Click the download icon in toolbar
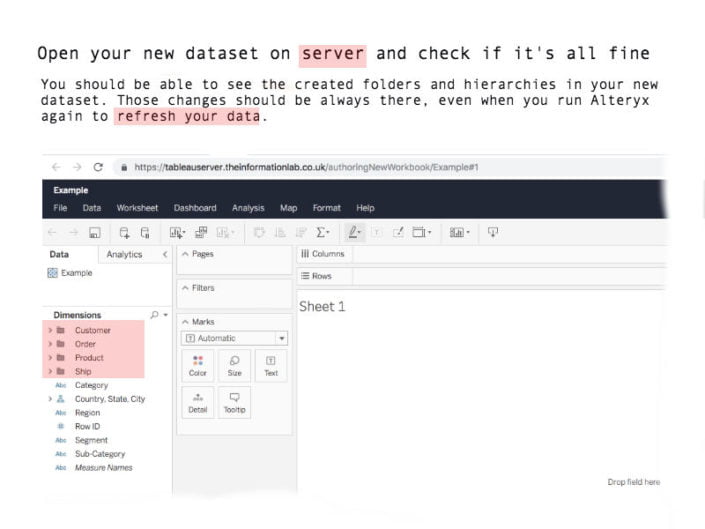 pos(493,232)
